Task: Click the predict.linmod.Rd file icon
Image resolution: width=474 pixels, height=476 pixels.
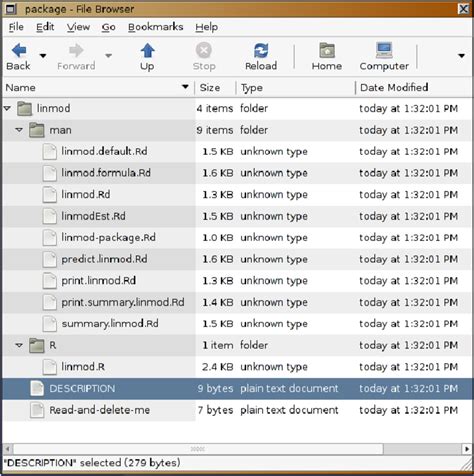Action: pos(50,259)
